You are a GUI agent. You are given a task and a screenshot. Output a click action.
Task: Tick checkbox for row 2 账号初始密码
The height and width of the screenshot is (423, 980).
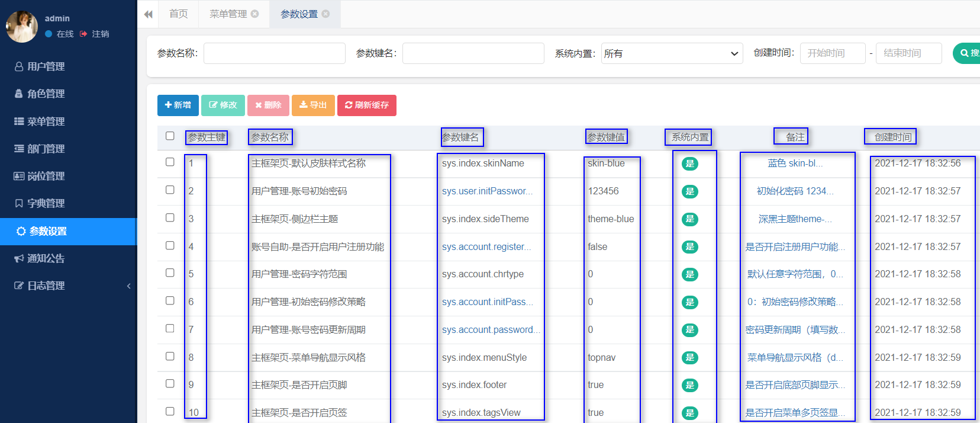[170, 190]
